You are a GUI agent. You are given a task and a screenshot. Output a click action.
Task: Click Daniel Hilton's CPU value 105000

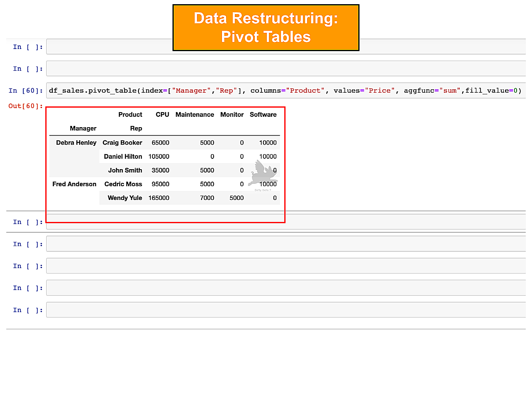pyautogui.click(x=159, y=157)
